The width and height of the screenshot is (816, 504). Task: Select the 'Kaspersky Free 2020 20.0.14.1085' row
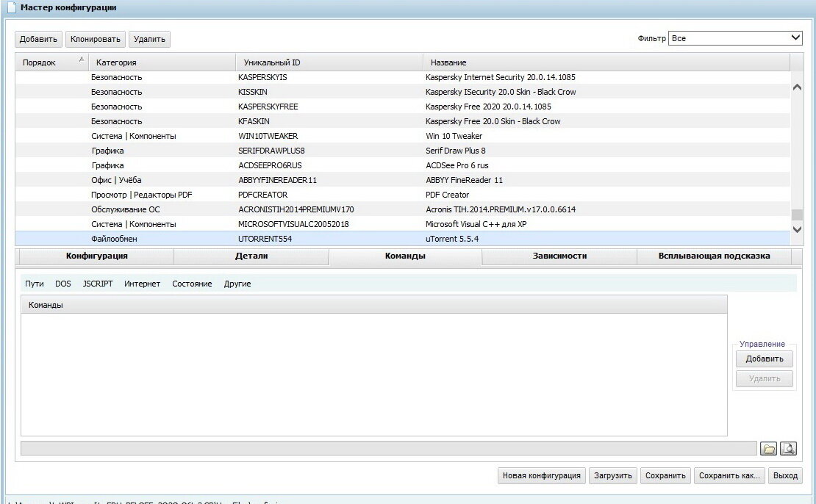pyautogui.click(x=402, y=107)
